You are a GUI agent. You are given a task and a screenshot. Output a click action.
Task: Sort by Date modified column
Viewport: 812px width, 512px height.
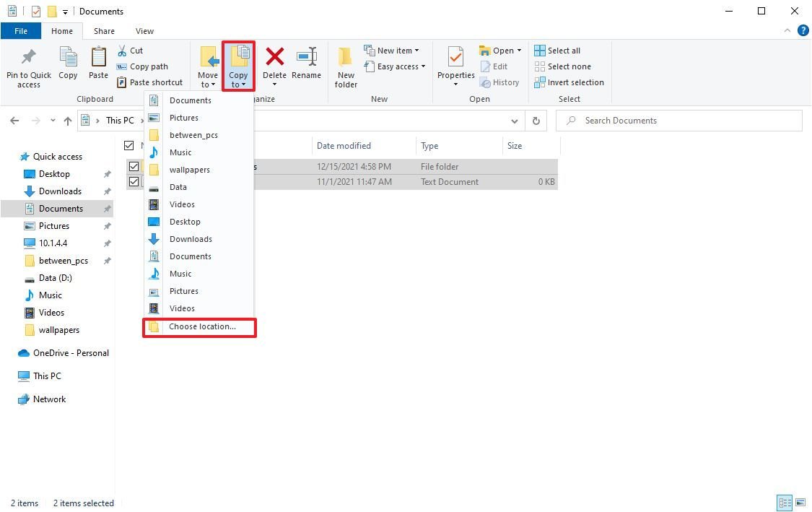point(363,146)
